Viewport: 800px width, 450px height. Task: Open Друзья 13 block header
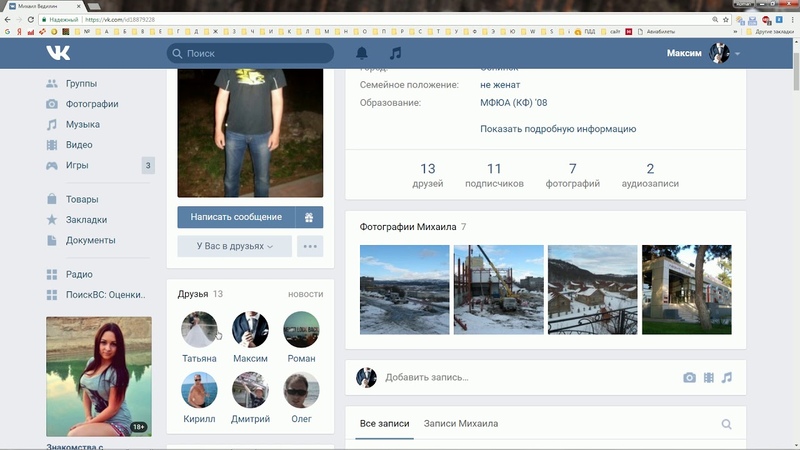click(x=201, y=294)
